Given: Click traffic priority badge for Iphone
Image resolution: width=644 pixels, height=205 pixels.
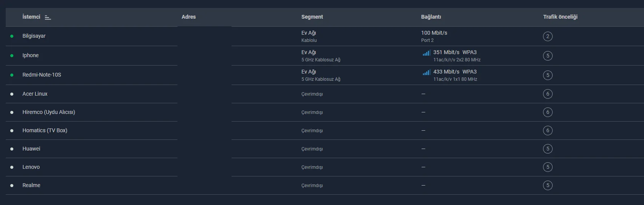Looking at the screenshot, I should tap(548, 56).
